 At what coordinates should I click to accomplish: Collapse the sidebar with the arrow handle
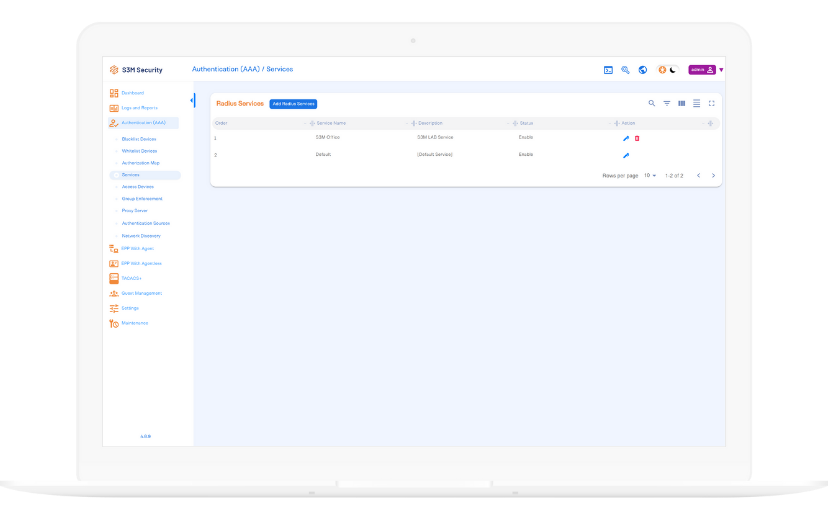pos(193,100)
